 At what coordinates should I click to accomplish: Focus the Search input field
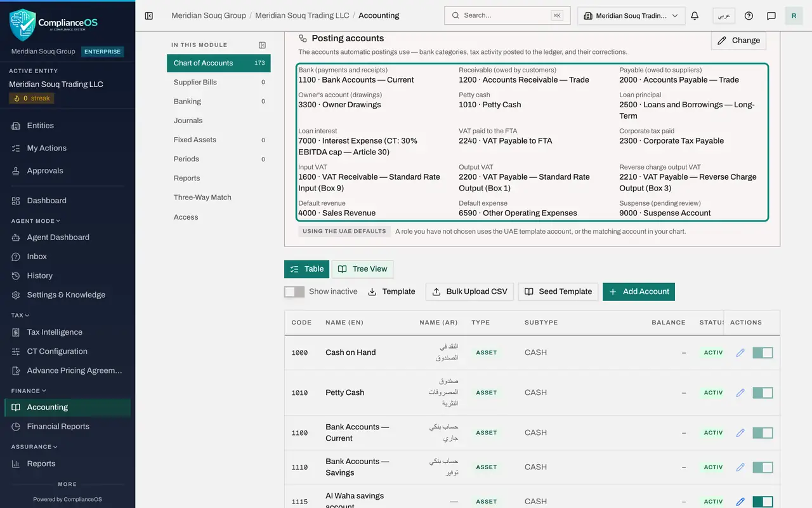click(x=507, y=16)
